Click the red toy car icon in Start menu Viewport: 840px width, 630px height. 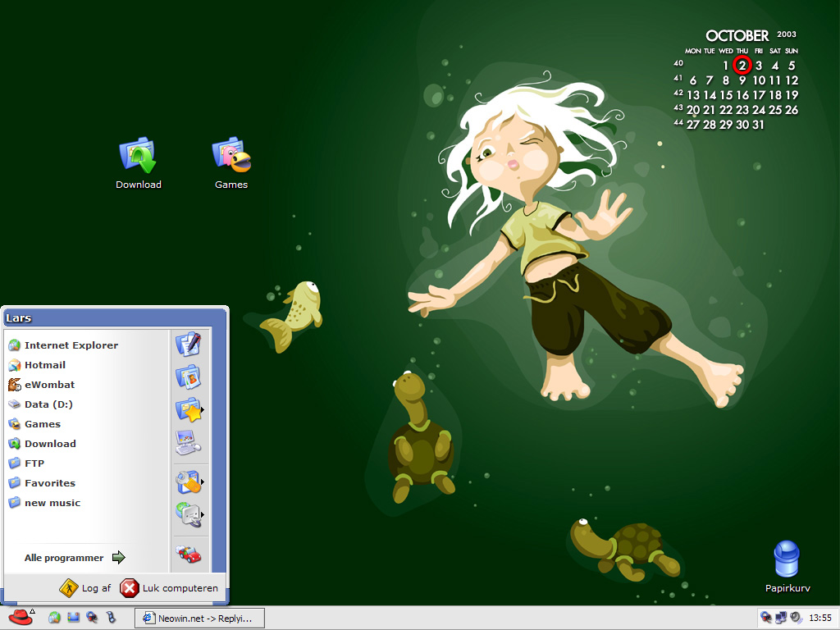tap(189, 555)
